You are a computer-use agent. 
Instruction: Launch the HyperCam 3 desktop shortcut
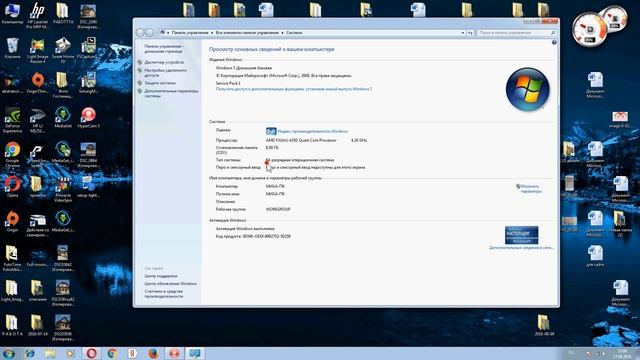pyautogui.click(x=88, y=118)
